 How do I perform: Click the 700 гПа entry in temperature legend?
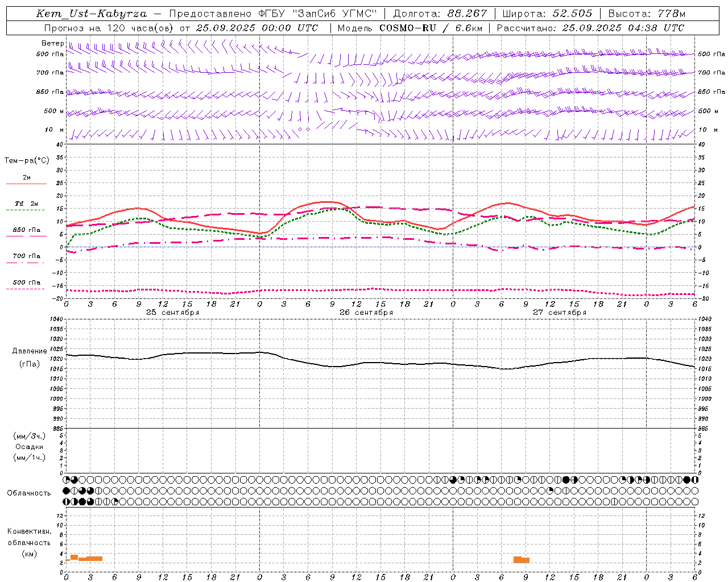27,256
